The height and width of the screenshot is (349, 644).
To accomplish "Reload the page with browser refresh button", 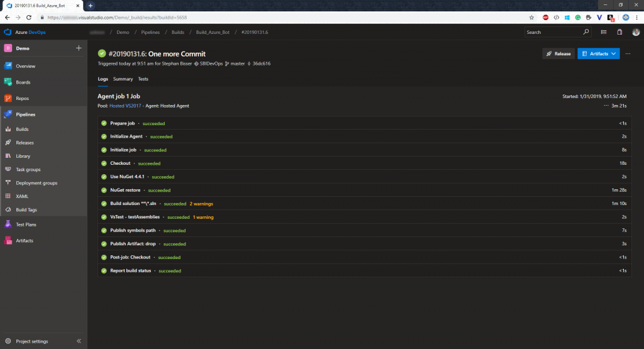I will click(x=29, y=17).
